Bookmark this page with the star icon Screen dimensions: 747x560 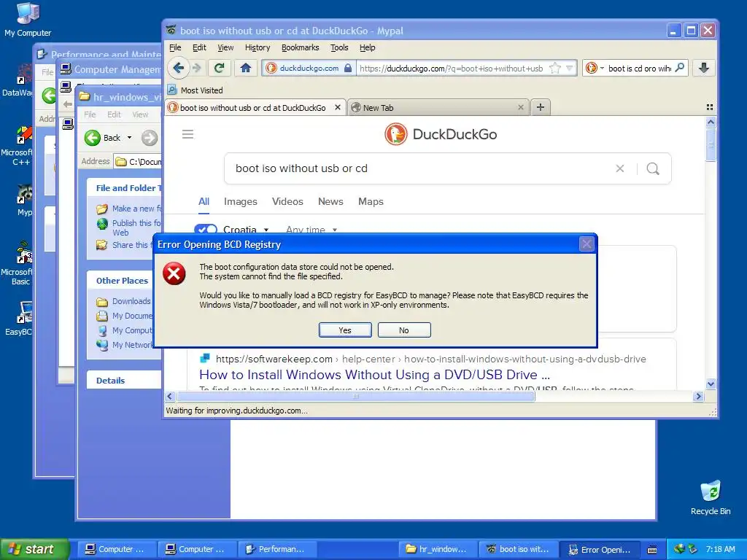[555, 68]
